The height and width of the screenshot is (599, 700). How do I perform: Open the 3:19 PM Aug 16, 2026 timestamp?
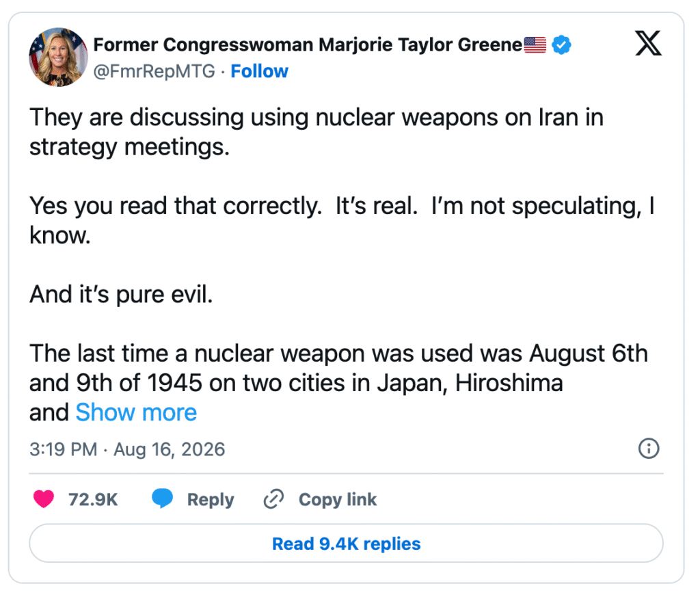click(x=127, y=449)
